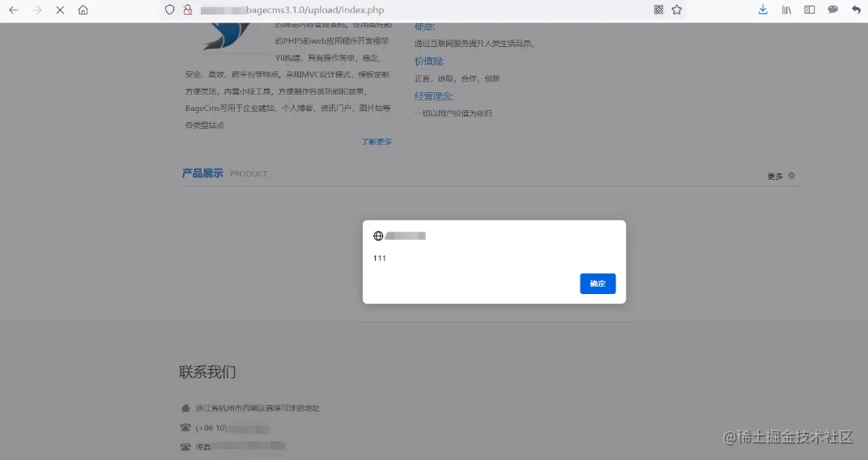Open the 了解更多 link
Image resolution: width=868 pixels, height=460 pixels.
(377, 142)
